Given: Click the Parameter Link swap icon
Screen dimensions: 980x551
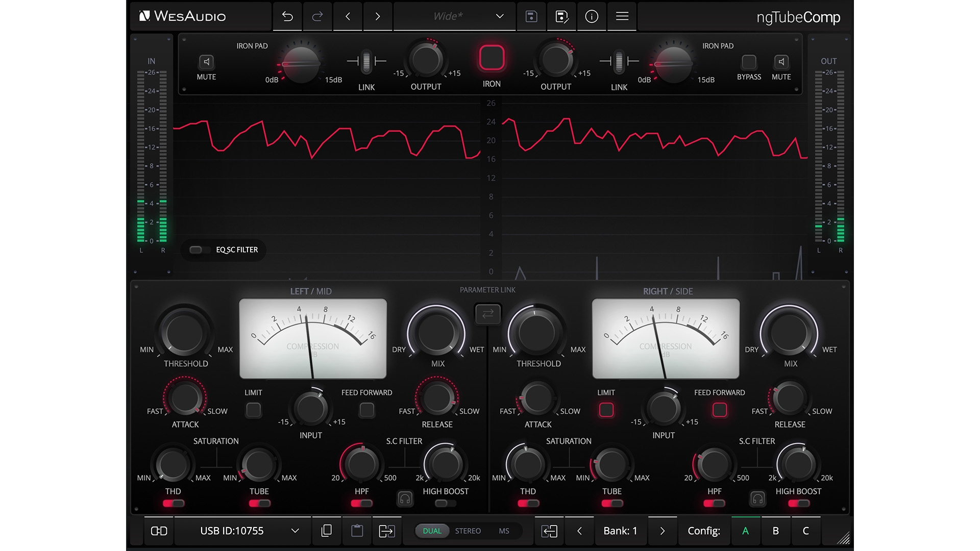Looking at the screenshot, I should pyautogui.click(x=487, y=313).
